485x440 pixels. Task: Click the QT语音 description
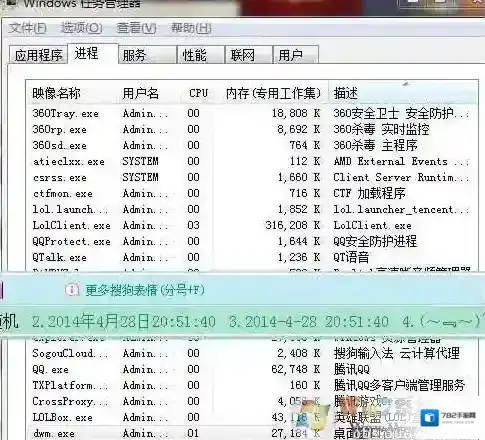(x=351, y=257)
